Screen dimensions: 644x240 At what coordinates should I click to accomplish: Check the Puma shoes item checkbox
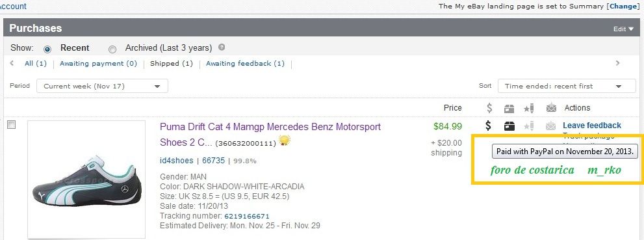pos(12,124)
